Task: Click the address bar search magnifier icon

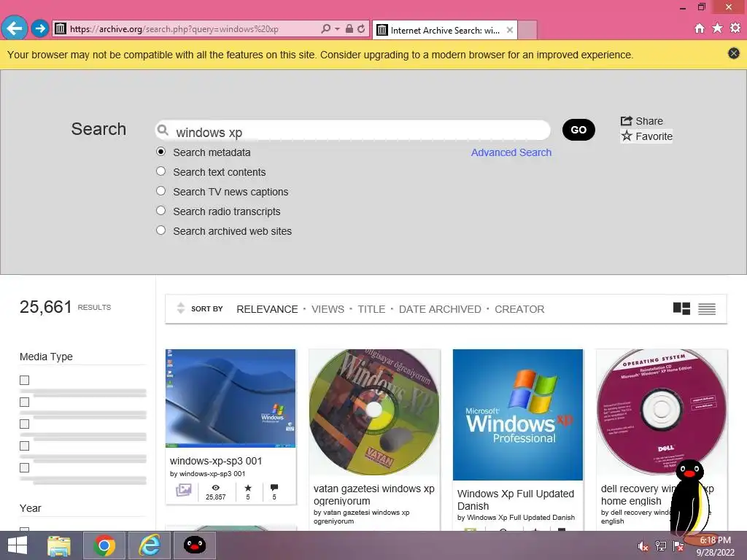Action: 326,29
